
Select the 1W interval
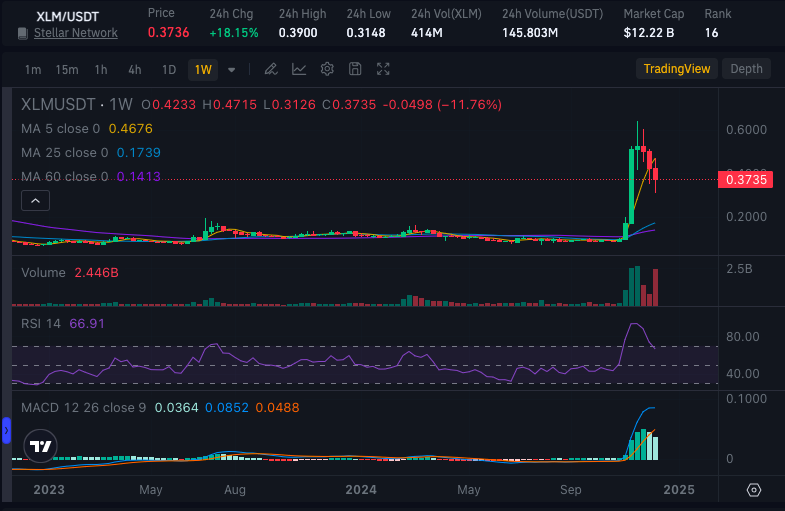click(x=203, y=70)
